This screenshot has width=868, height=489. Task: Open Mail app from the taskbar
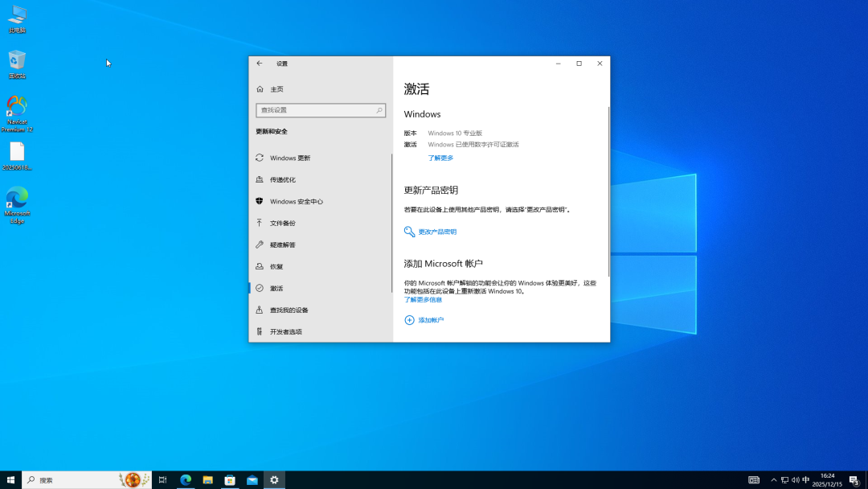(252, 480)
